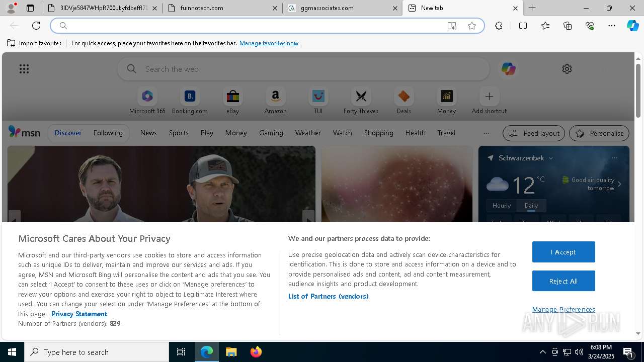Toggle Split screen icon
The width and height of the screenshot is (644, 362).
coord(523,26)
